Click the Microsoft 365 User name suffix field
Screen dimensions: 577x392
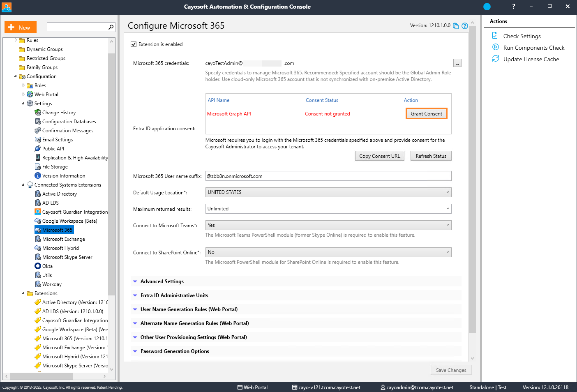pyautogui.click(x=328, y=176)
